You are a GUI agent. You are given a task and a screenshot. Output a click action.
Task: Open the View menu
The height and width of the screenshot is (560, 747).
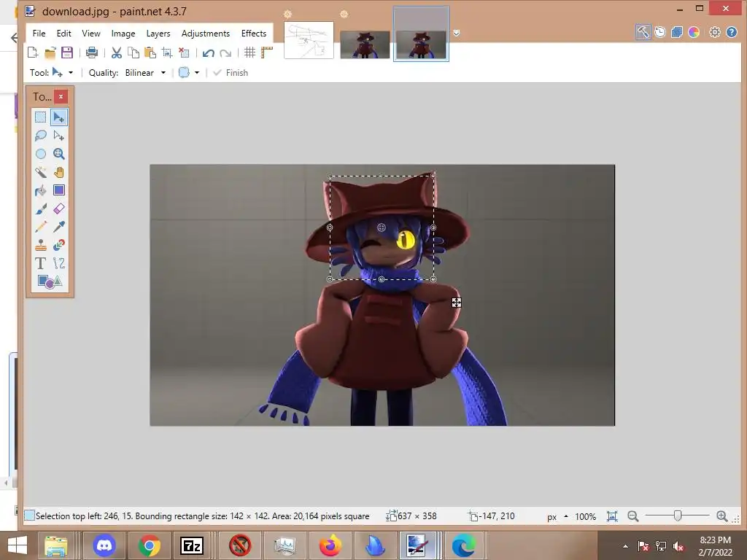(91, 34)
